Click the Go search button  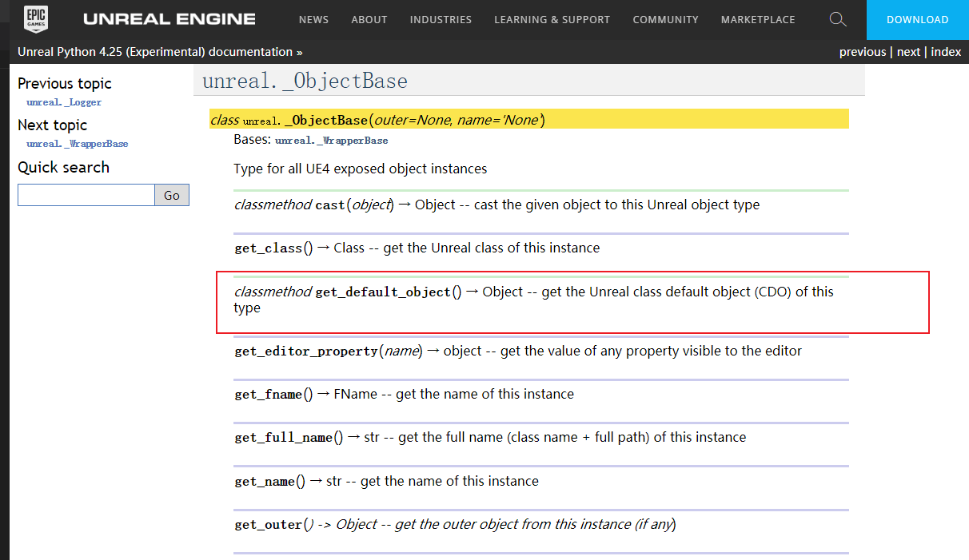[172, 195]
